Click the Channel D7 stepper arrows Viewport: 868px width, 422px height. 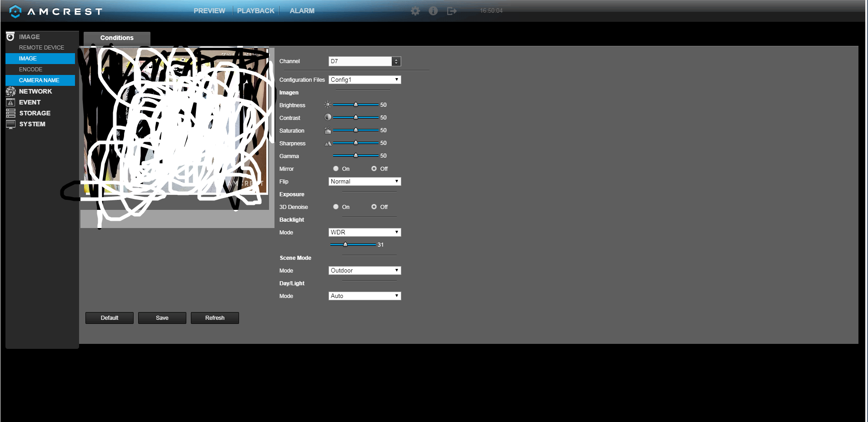point(396,61)
